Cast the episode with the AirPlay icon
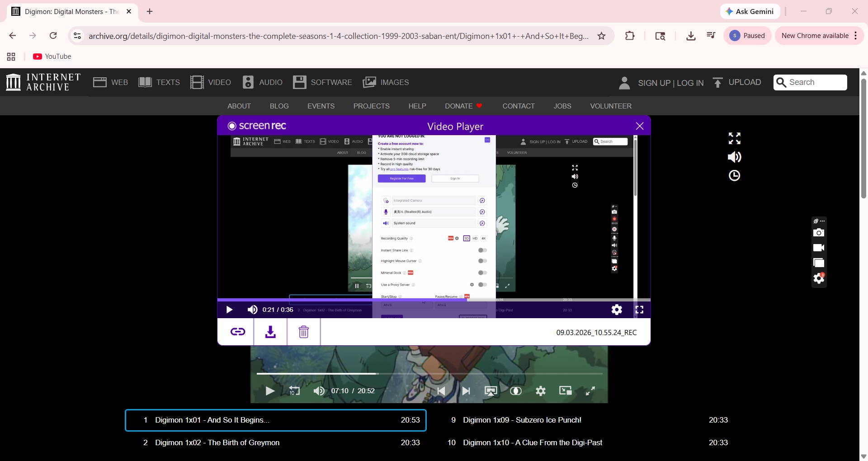The height and width of the screenshot is (461, 868). (491, 391)
